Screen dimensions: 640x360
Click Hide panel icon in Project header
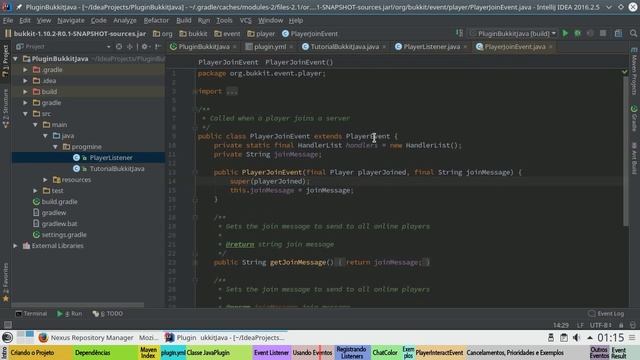coord(158,47)
